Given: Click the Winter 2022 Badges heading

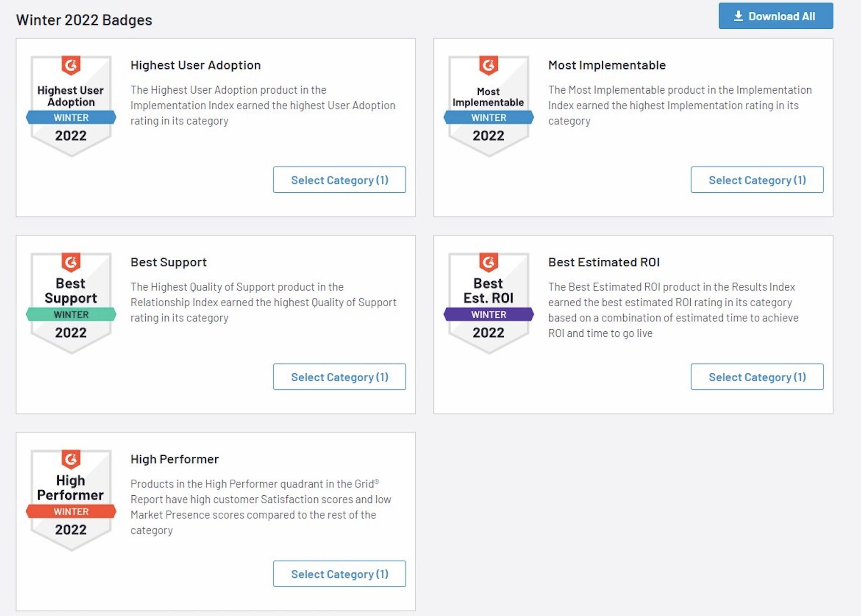Looking at the screenshot, I should pos(84,20).
